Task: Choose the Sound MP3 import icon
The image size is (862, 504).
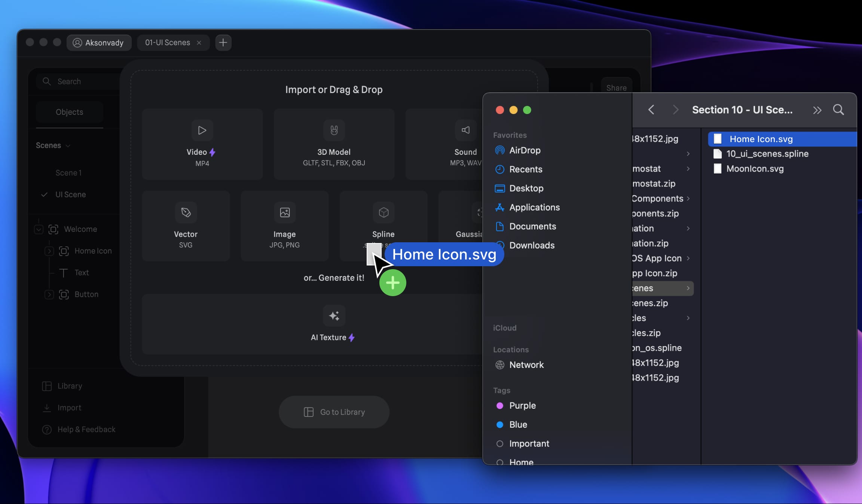Action: tap(465, 130)
